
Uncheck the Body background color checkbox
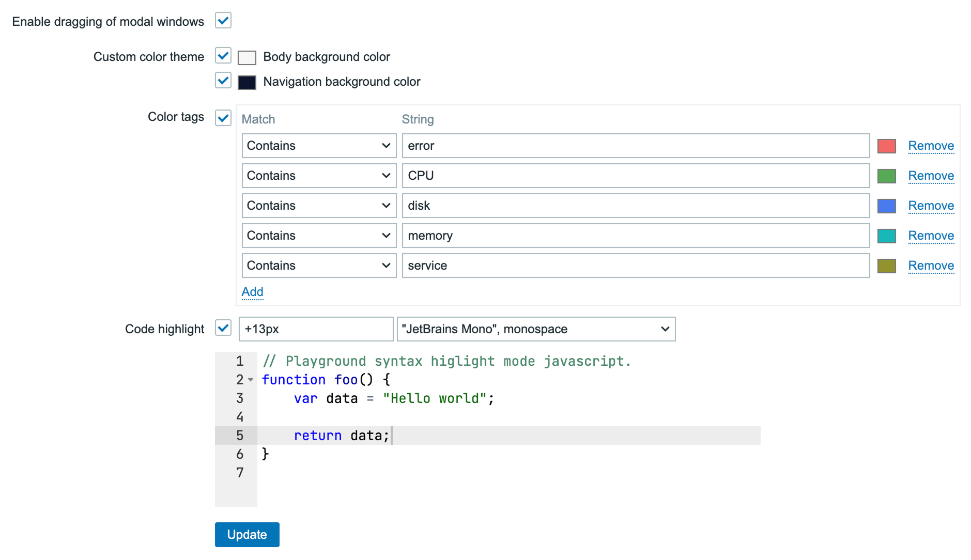point(223,55)
